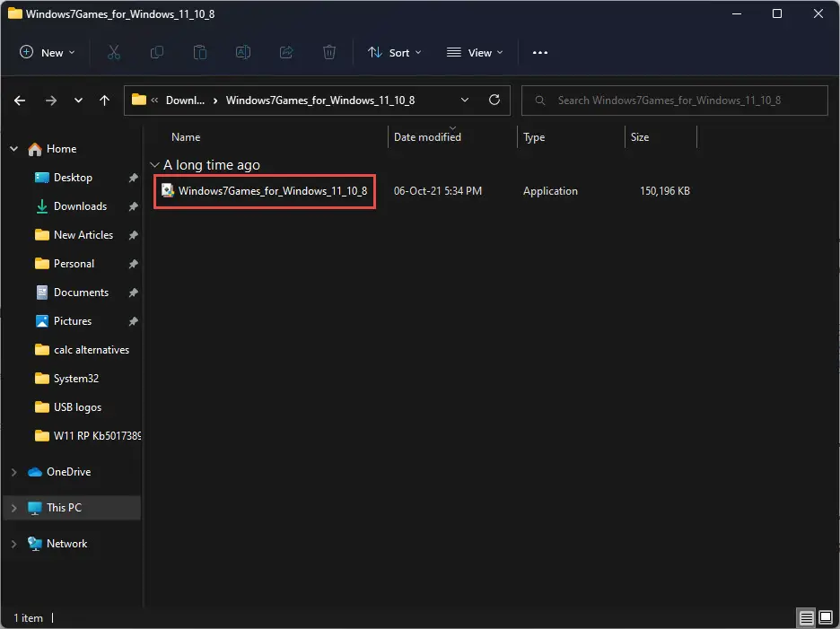Switch to details view layout icon
840x629 pixels.
click(x=806, y=617)
